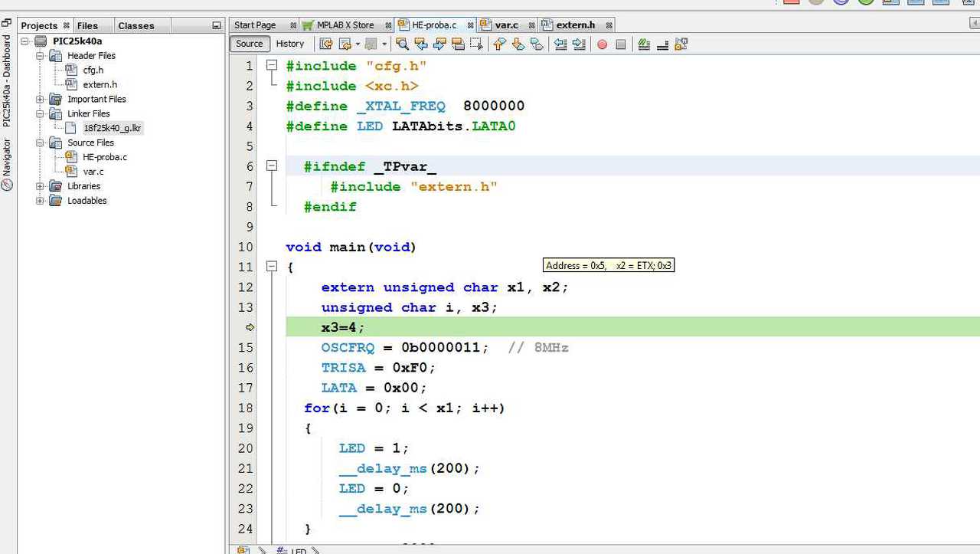
Task: Click line number 20 in the gutter
Action: (x=245, y=448)
